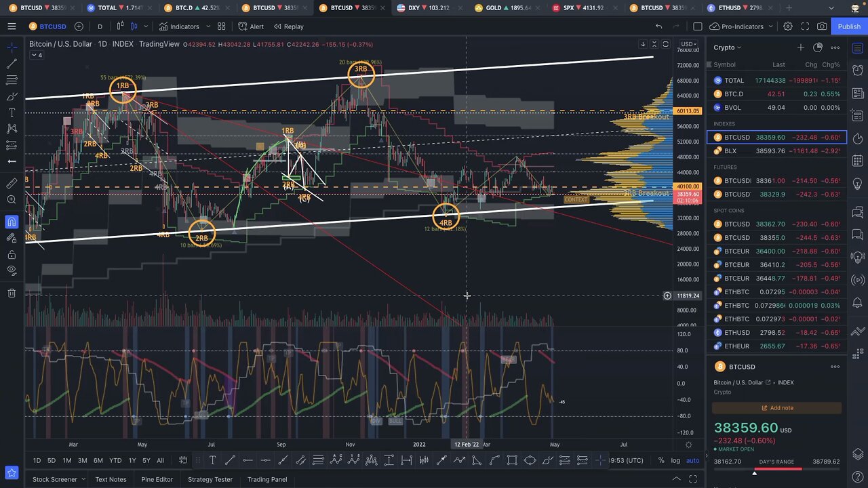Open the Indicators dialog
868x488 pixels.
[180, 26]
